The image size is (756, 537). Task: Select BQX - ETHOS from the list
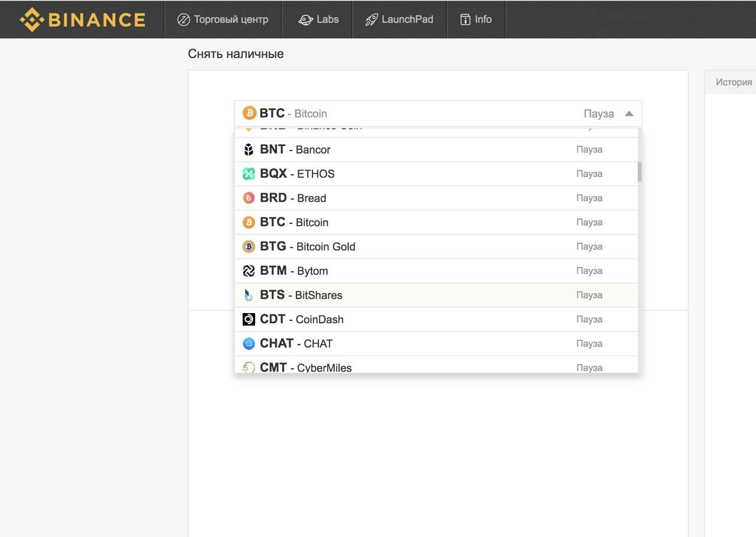436,174
